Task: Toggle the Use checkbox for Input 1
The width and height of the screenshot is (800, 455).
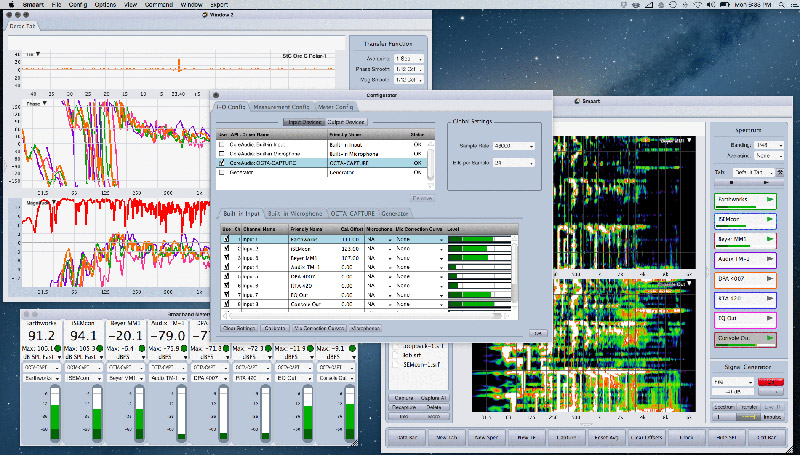Action: click(x=226, y=239)
